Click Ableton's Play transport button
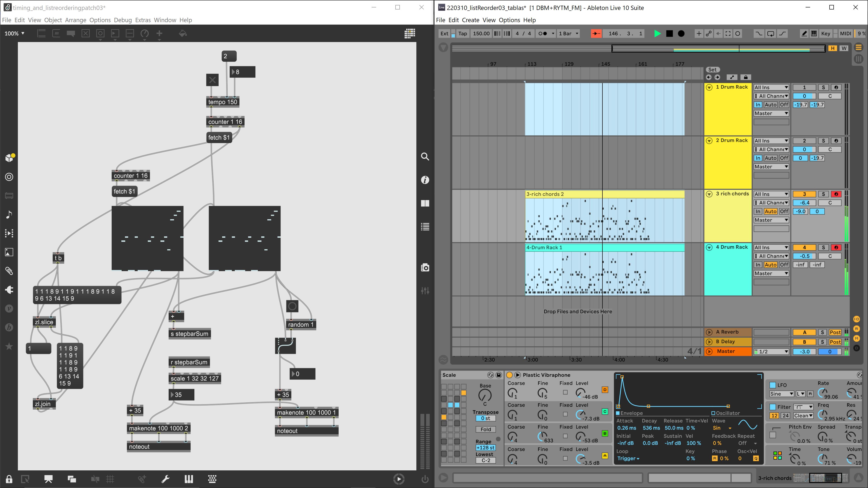 pos(657,33)
